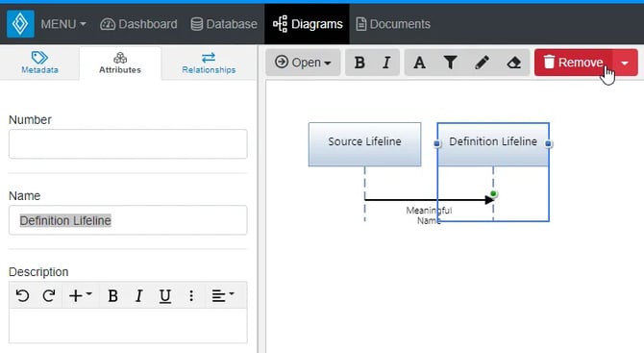Select the Source Lifeline box
644x353 pixels.
[x=364, y=144]
